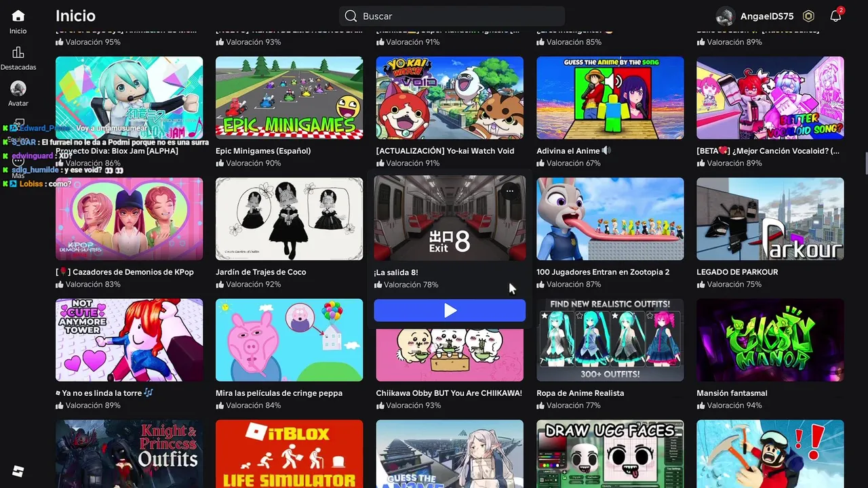Open Knight & Princess Outfits thumbnail
This screenshot has width=868, height=488.
tap(129, 453)
